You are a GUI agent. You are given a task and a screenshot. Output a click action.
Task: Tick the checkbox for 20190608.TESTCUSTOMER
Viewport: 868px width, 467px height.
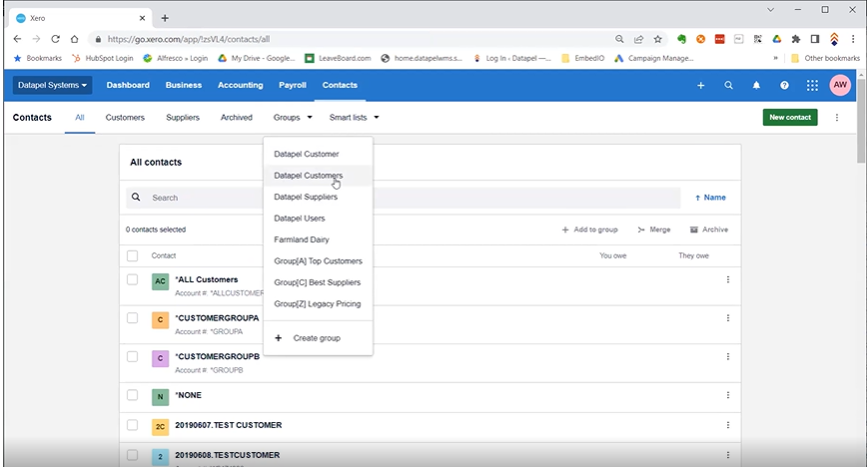tap(132, 455)
